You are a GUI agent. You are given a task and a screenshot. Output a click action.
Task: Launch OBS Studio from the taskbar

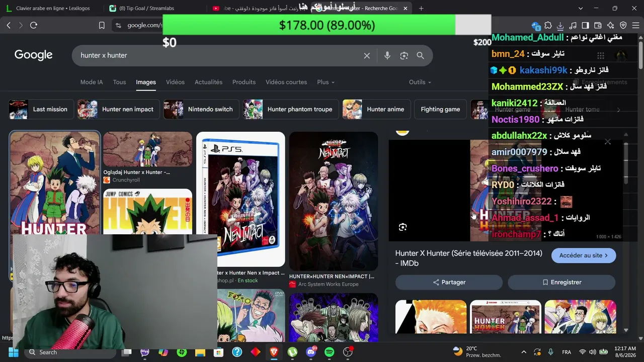pos(348,352)
